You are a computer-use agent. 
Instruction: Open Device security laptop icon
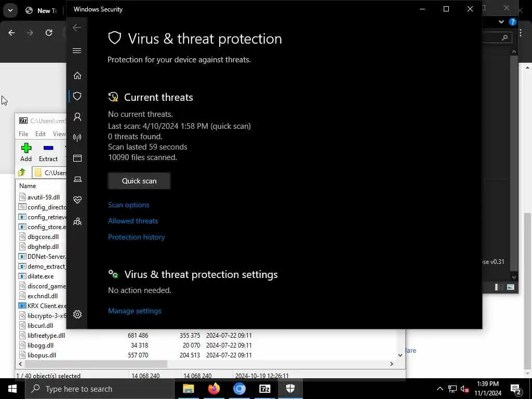(77, 179)
